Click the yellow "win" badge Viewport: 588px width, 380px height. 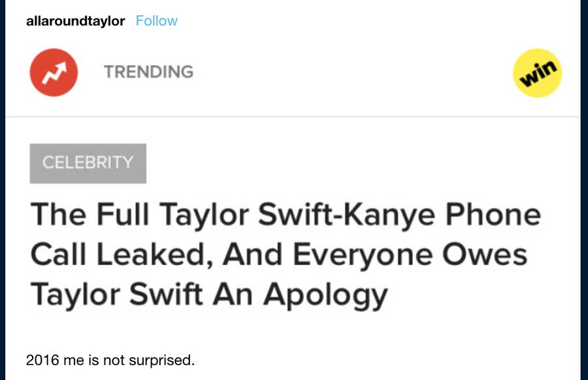click(x=538, y=72)
